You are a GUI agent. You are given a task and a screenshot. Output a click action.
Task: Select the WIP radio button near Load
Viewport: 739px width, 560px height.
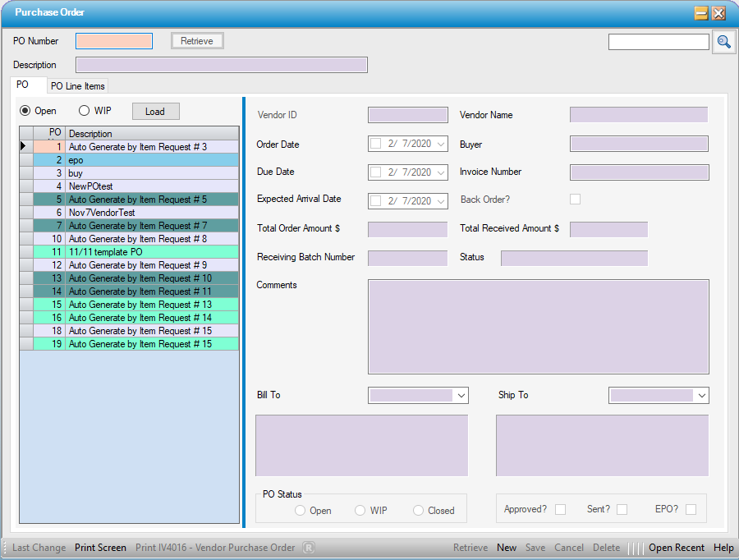coord(85,111)
